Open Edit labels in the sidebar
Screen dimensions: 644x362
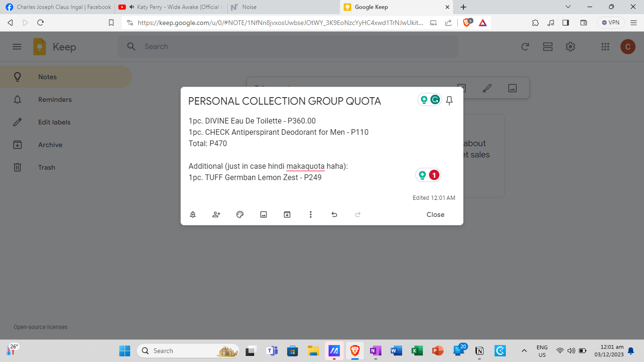[x=66, y=122]
